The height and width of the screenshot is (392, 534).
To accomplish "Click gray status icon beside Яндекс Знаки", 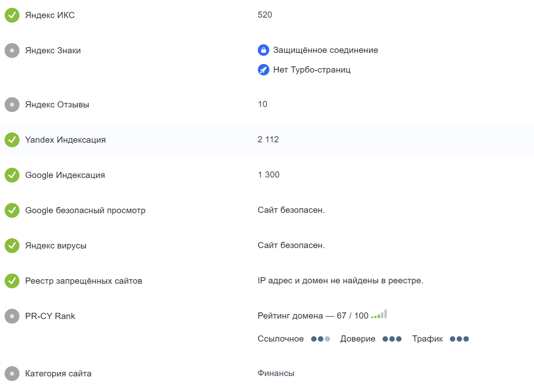I will [12, 50].
